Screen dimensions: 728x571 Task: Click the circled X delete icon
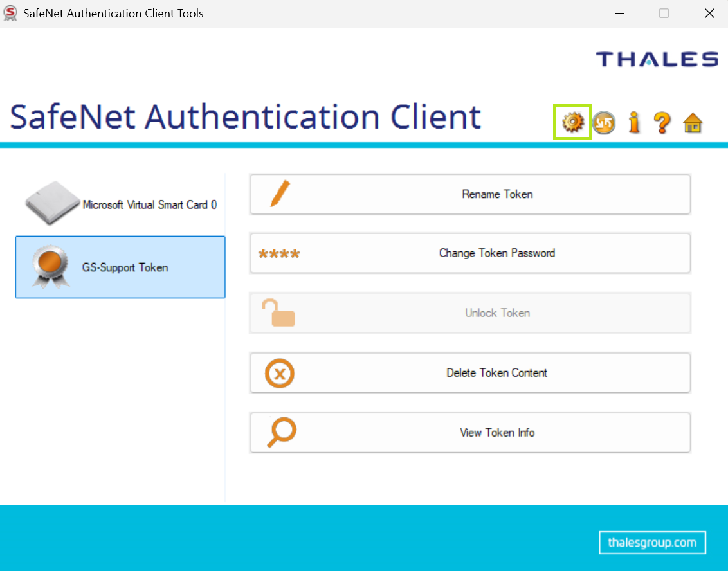point(280,373)
